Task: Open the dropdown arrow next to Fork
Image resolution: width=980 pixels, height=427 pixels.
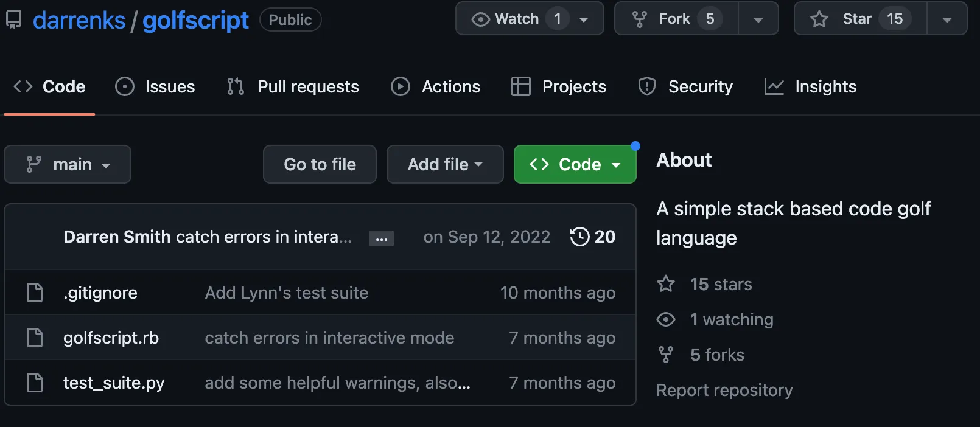Action: [x=758, y=19]
